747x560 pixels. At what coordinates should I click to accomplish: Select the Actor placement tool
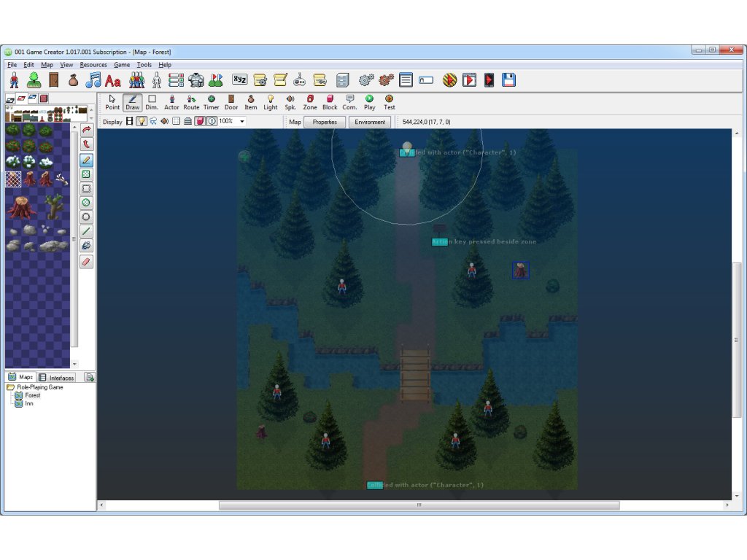[x=171, y=102]
